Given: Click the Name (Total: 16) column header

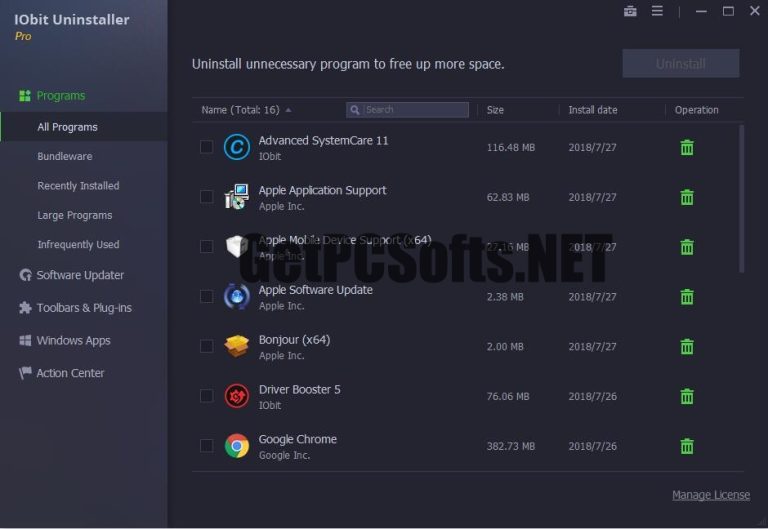Looking at the screenshot, I should coord(240,110).
